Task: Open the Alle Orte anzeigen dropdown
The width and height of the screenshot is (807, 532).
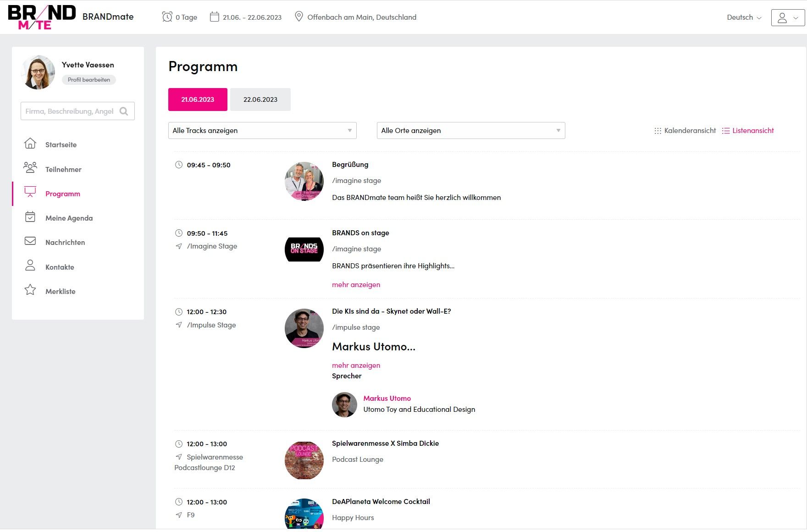Action: (470, 131)
